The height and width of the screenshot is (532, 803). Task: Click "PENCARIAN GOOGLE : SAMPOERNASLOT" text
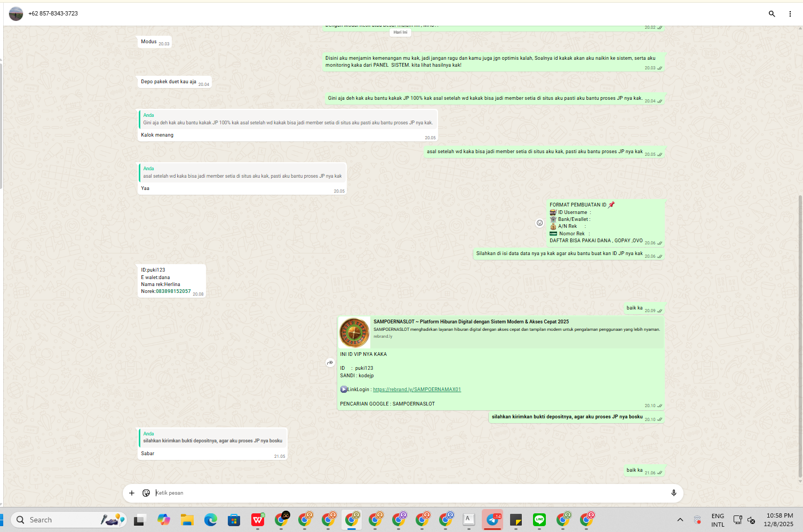tap(387, 404)
